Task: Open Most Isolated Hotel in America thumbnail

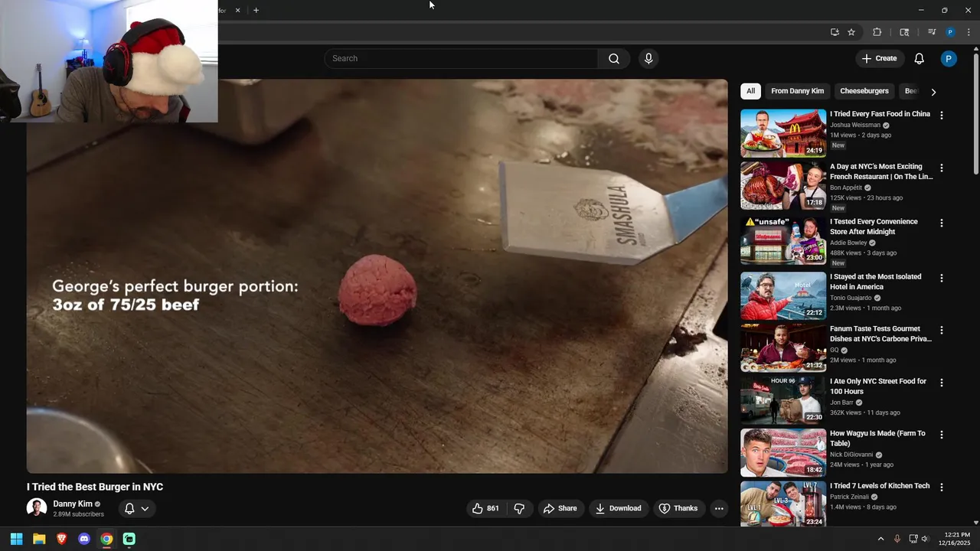Action: 783,295
